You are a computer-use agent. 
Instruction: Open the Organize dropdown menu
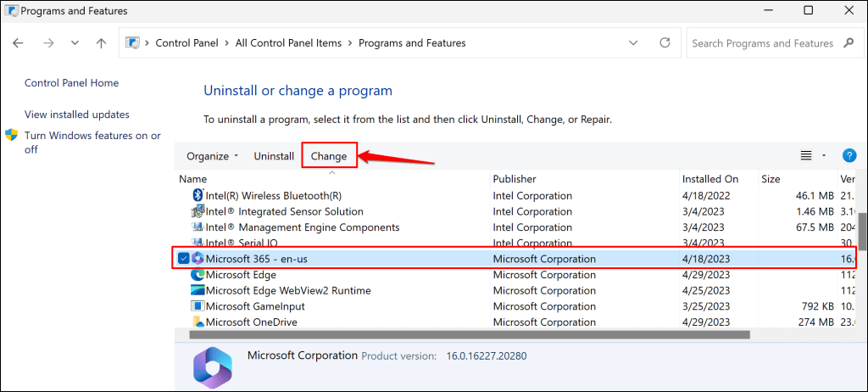pyautogui.click(x=212, y=156)
